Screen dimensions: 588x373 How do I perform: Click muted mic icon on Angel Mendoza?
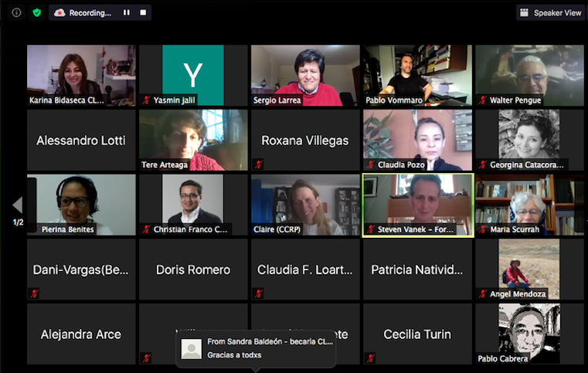(482, 293)
